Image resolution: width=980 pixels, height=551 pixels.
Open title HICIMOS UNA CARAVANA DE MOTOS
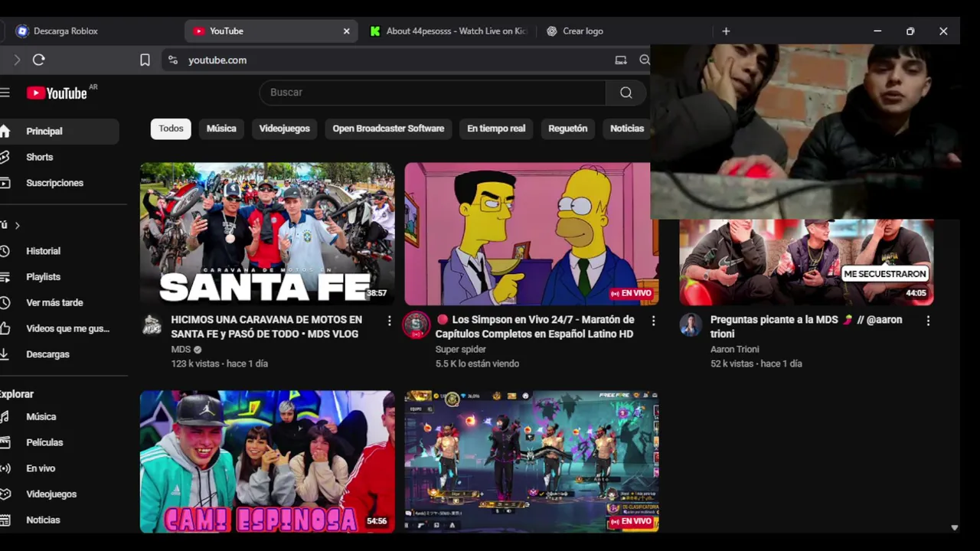pos(266,327)
